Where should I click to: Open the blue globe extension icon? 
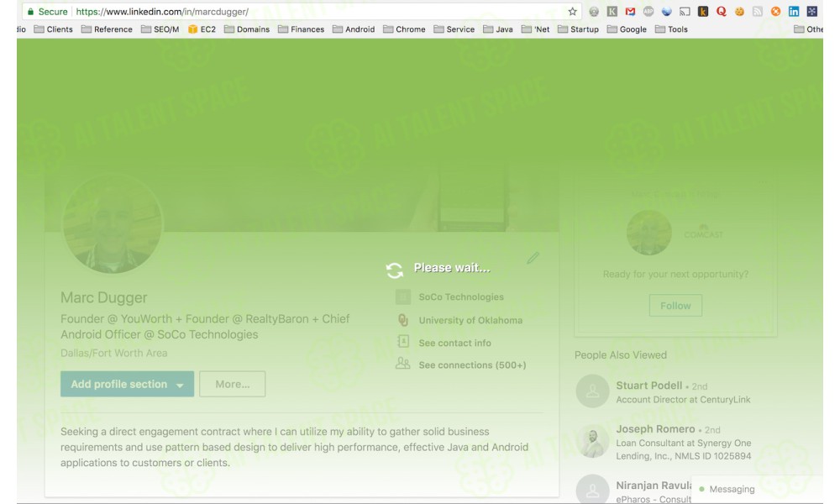click(666, 11)
